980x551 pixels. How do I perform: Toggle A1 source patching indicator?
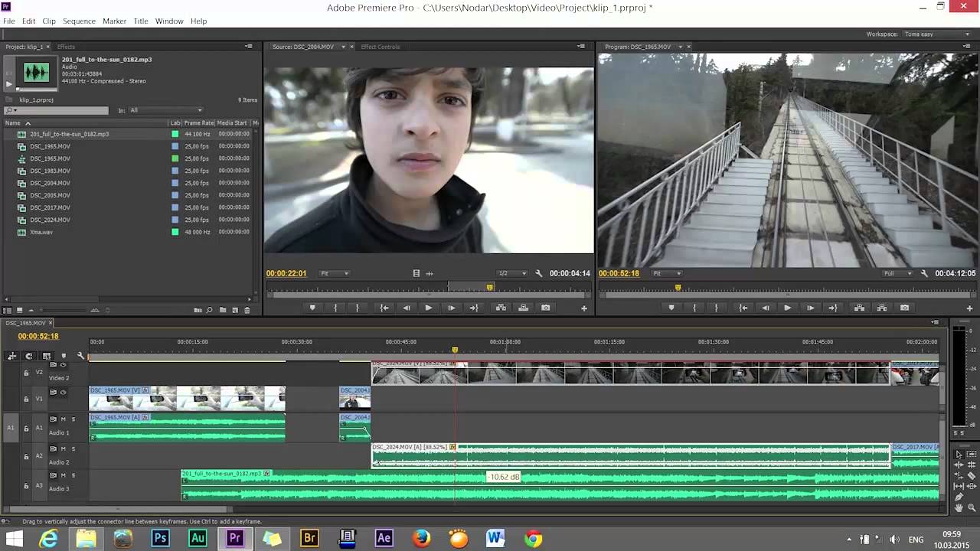(11, 427)
